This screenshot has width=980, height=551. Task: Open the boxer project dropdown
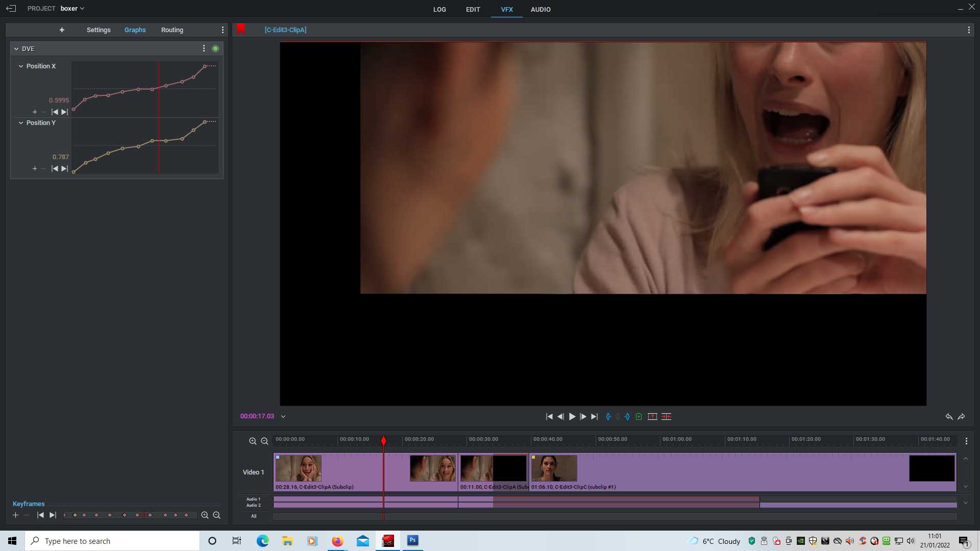[x=72, y=9]
